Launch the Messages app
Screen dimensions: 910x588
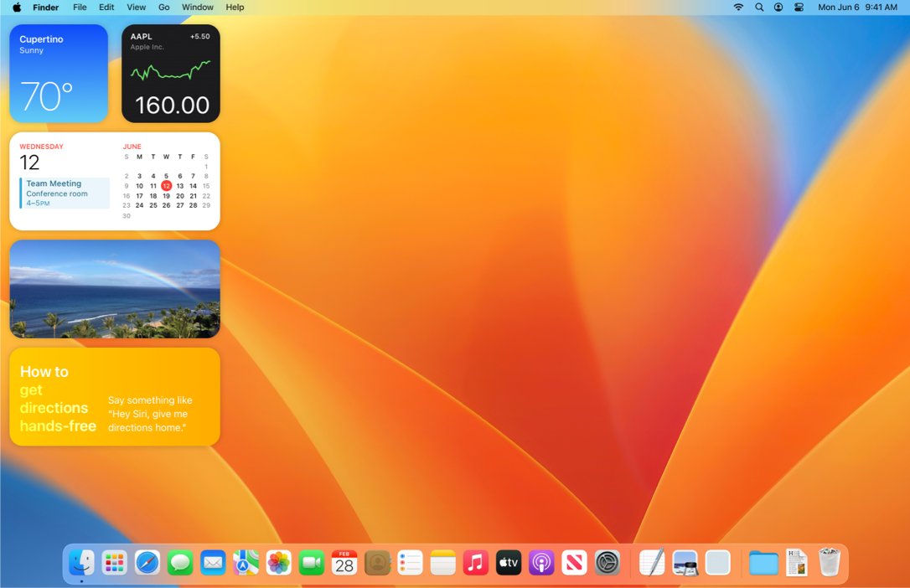(180, 563)
